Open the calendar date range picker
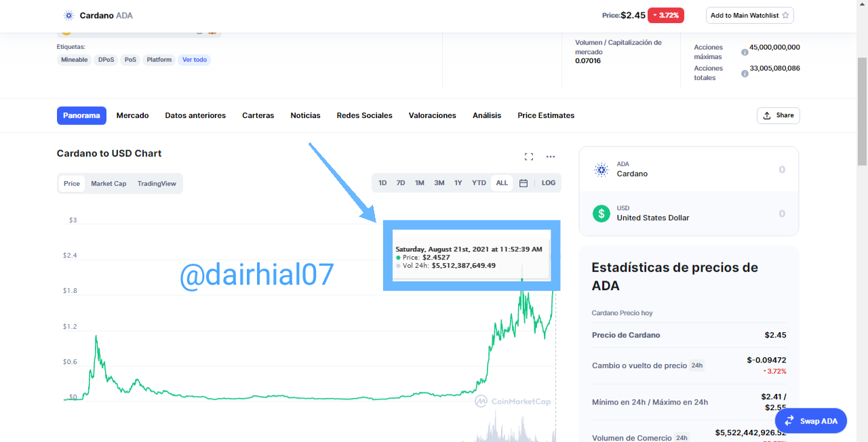 (524, 183)
